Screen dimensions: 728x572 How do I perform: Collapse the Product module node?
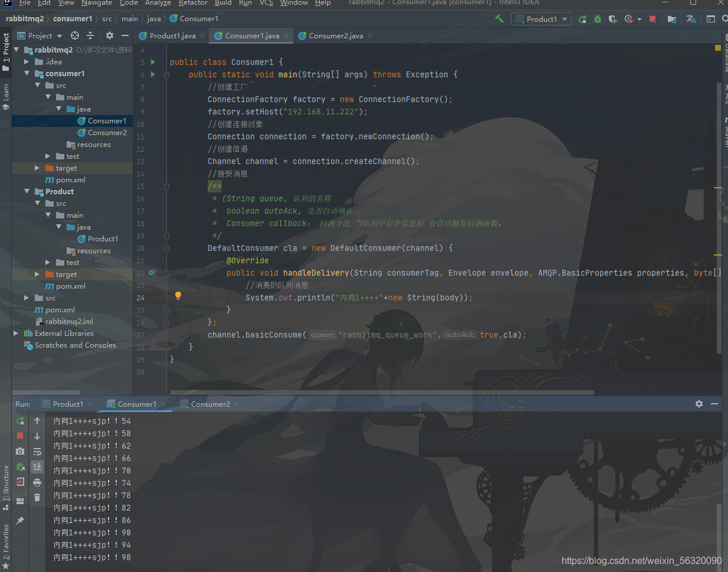[x=27, y=191]
